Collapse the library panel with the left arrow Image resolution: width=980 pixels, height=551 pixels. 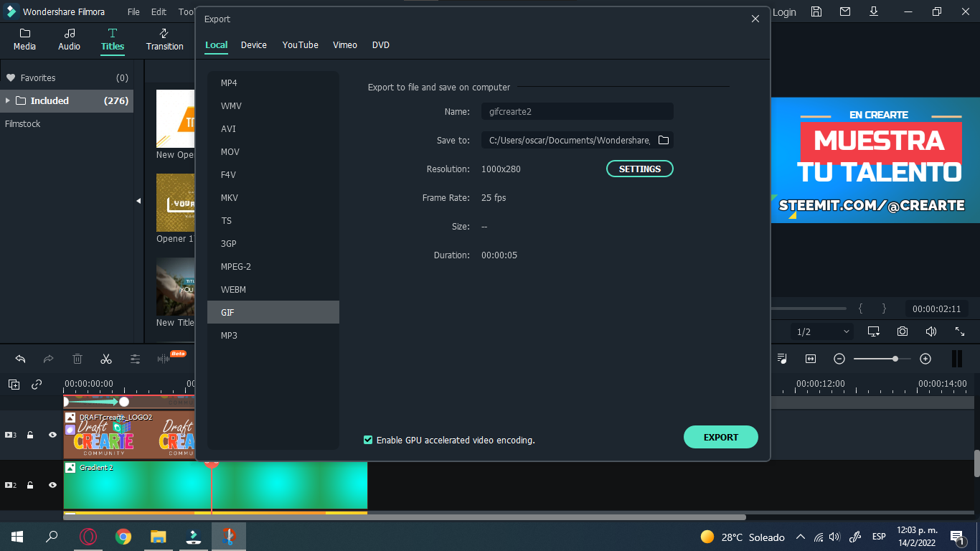[138, 202]
